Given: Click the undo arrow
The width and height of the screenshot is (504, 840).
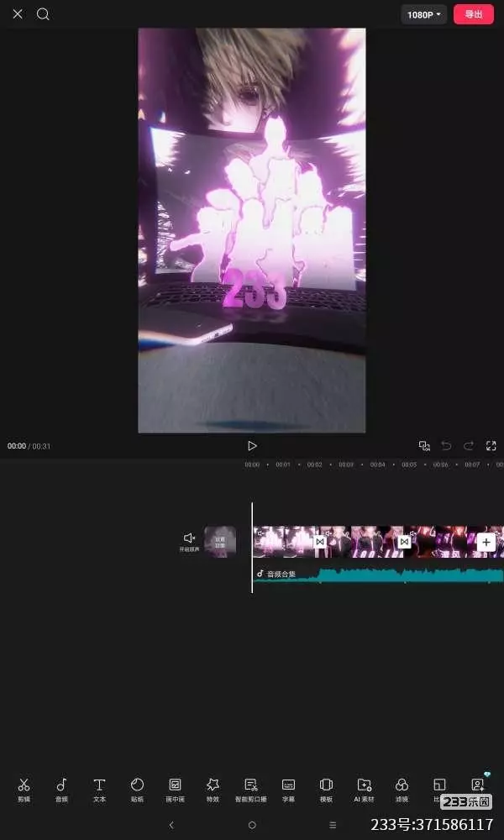Looking at the screenshot, I should click(446, 446).
